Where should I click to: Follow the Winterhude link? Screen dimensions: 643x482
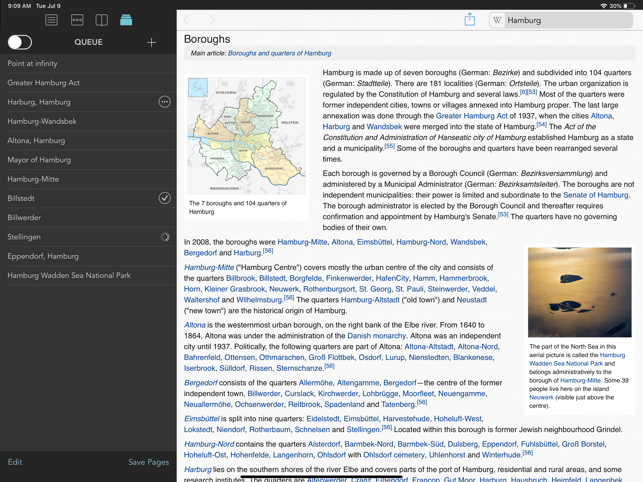(x=501, y=455)
